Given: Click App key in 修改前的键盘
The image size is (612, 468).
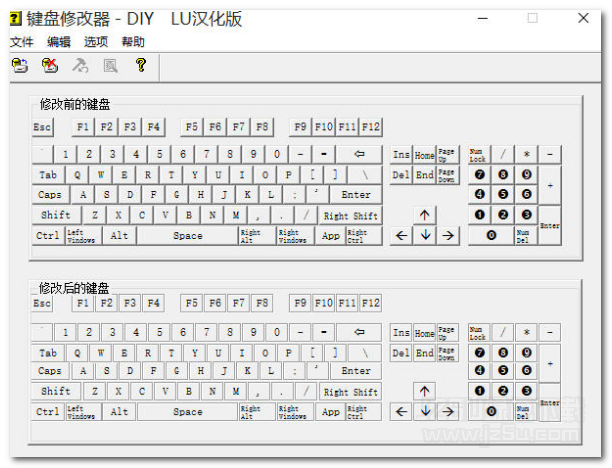Looking at the screenshot, I should click(x=331, y=236).
